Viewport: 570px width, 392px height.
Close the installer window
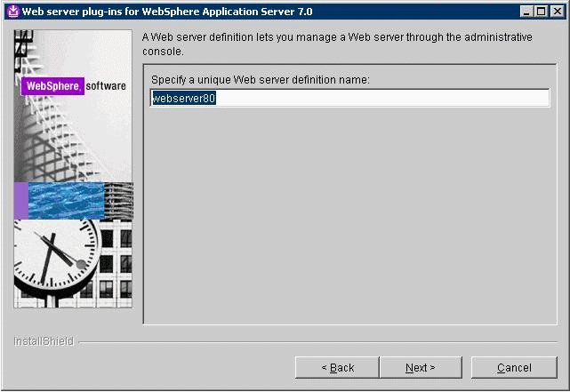tap(557, 12)
